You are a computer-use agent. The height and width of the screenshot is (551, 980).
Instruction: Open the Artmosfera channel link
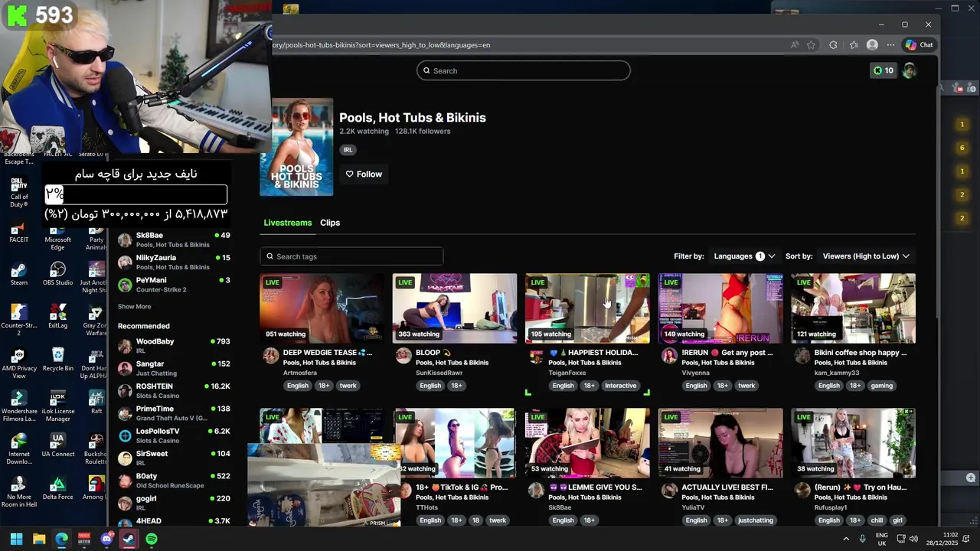coord(300,373)
